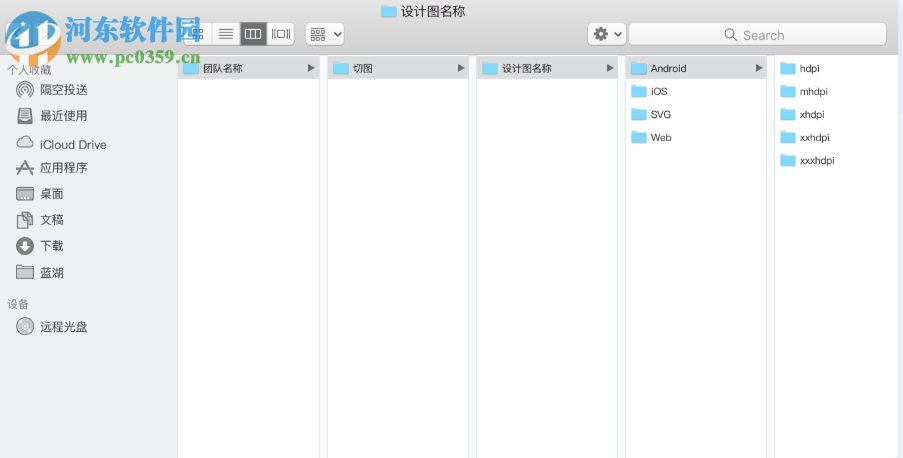Switch to column view in toolbar
Image resolution: width=903 pixels, height=458 pixels.
[x=253, y=34]
